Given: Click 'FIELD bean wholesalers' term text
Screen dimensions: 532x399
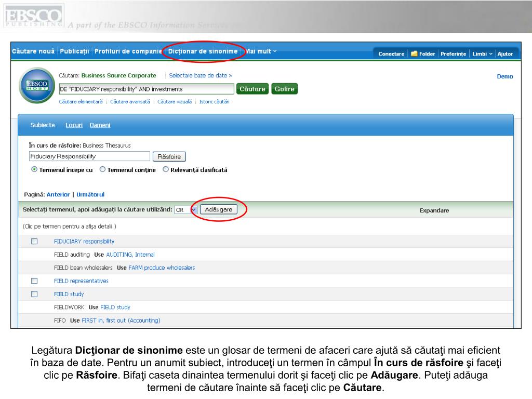Looking at the screenshot, I should coord(83,268).
